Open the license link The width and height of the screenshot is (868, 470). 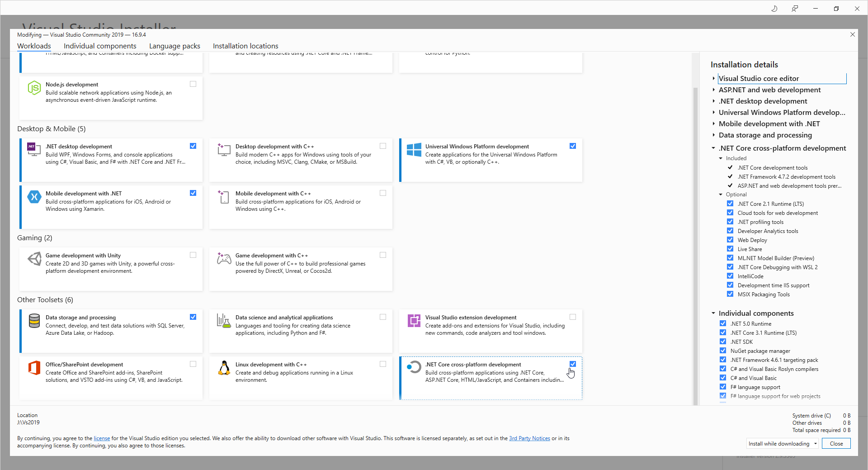point(102,438)
